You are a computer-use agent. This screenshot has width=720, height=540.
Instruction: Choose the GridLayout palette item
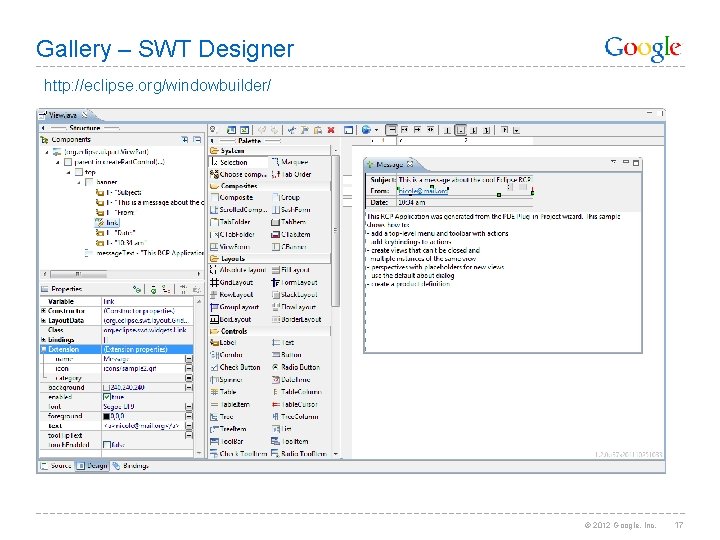point(231,282)
